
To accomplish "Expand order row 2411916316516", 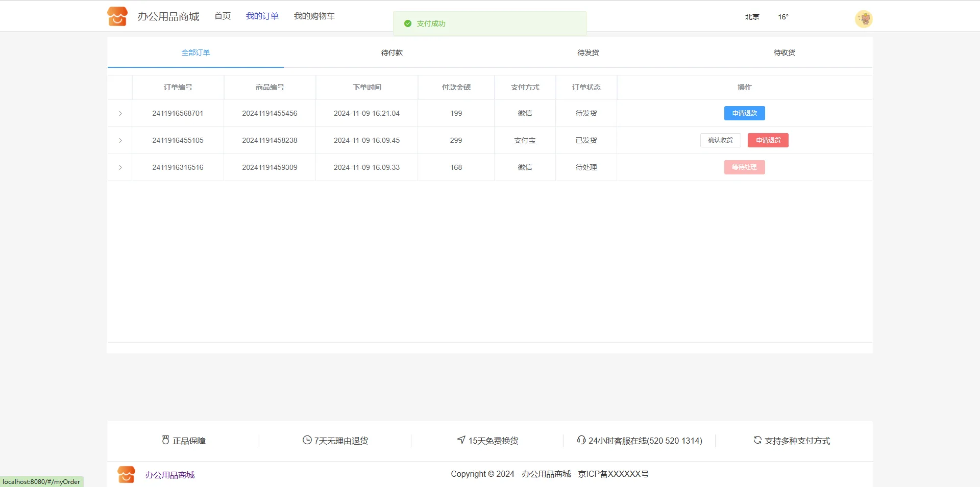I will pyautogui.click(x=120, y=167).
